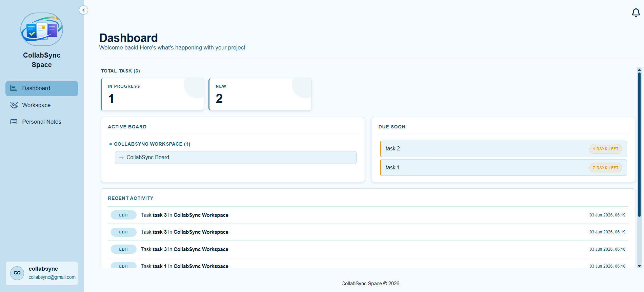Open the CollabSync Board link
The height and width of the screenshot is (292, 644).
click(x=236, y=158)
